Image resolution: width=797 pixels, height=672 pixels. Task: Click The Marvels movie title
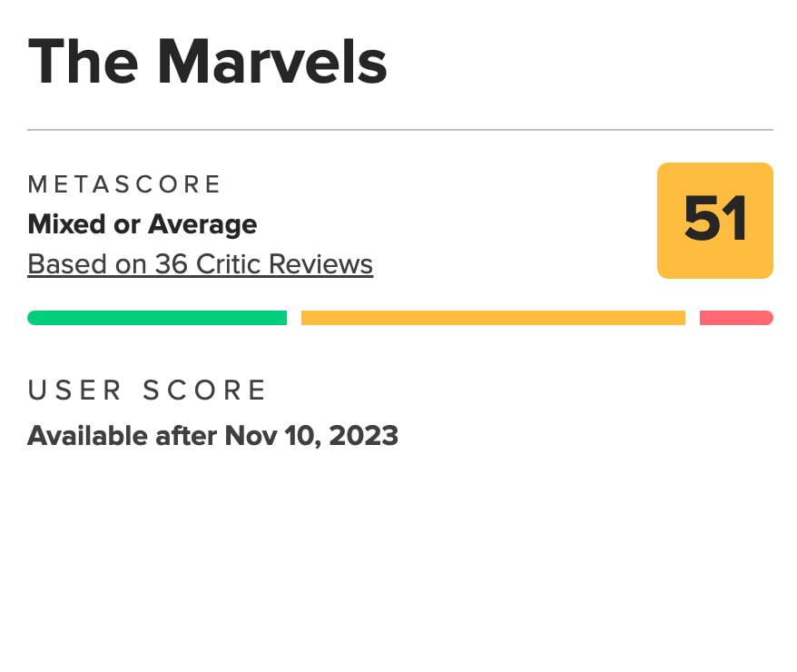tap(207, 61)
